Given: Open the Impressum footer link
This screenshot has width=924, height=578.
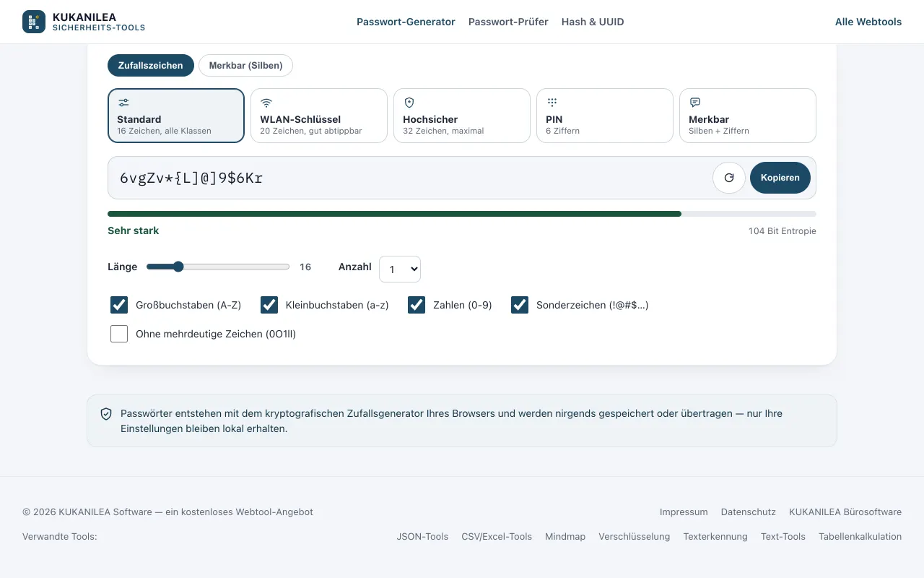Looking at the screenshot, I should pyautogui.click(x=684, y=512).
